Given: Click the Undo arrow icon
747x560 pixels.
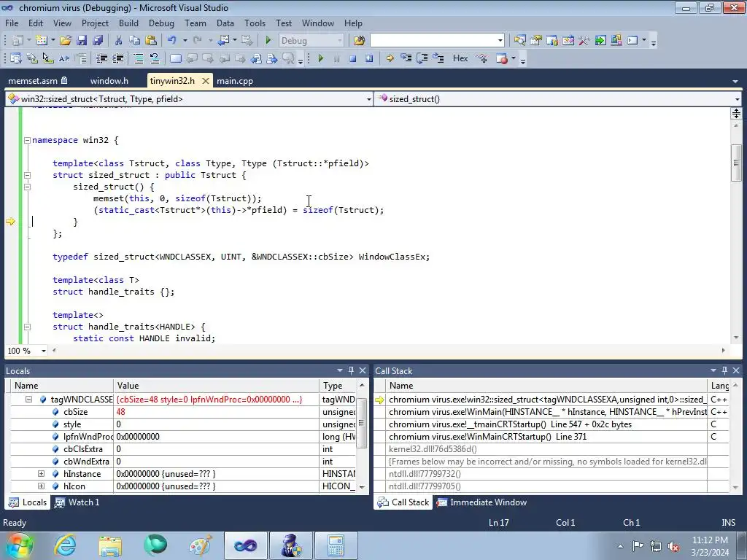Looking at the screenshot, I should point(172,41).
